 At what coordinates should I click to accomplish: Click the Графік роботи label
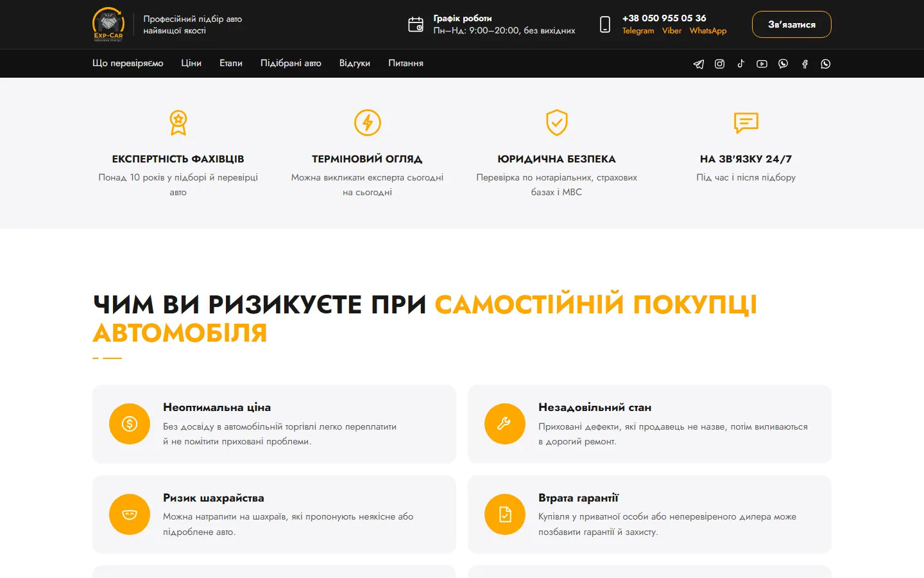[x=463, y=18]
